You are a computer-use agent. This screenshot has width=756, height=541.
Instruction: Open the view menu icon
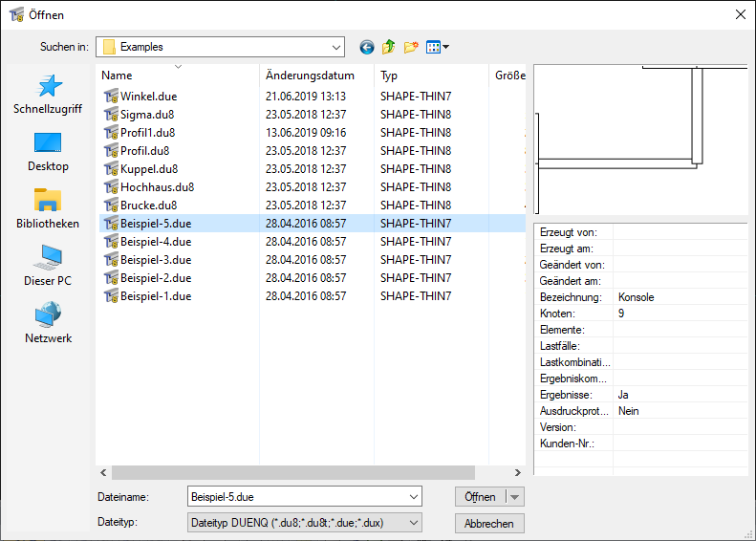438,47
